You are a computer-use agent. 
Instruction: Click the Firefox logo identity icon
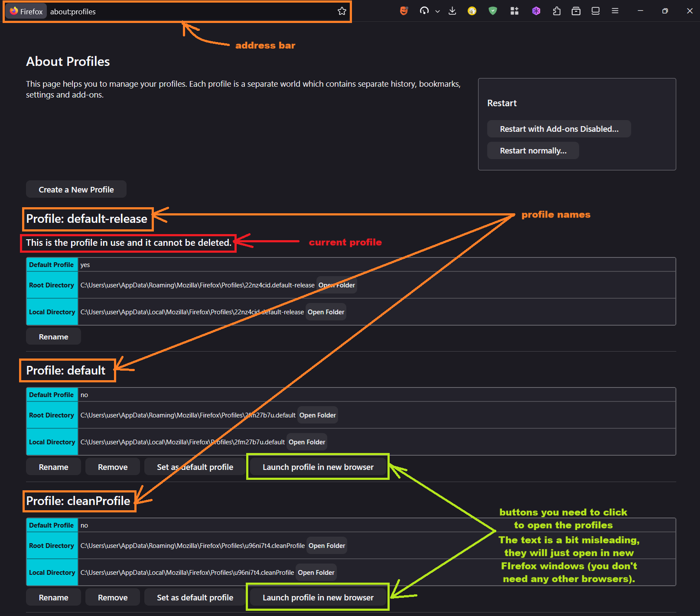tap(14, 11)
